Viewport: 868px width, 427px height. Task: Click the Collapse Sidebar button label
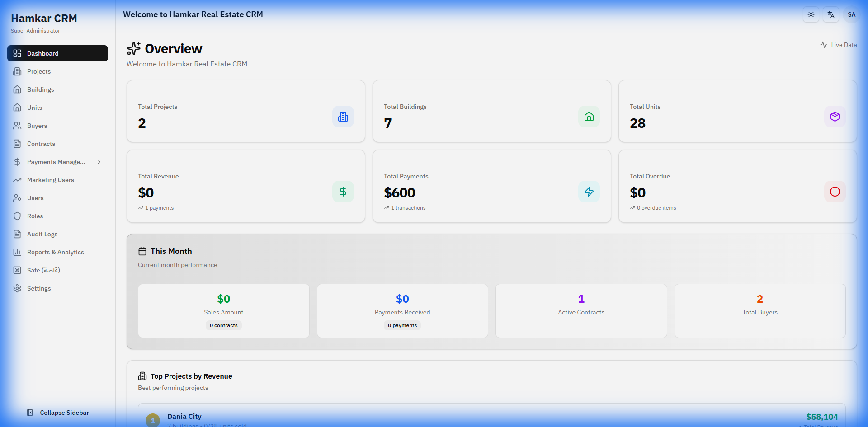tap(64, 413)
